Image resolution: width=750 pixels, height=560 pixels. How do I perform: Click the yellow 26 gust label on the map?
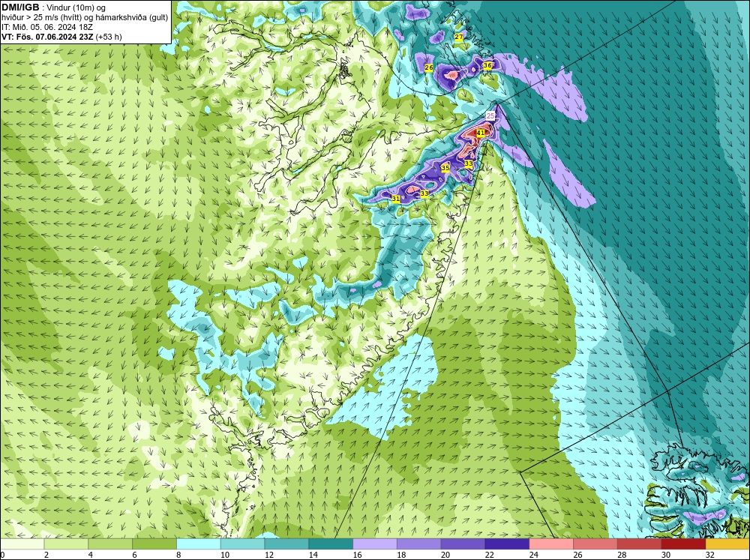[x=429, y=68]
